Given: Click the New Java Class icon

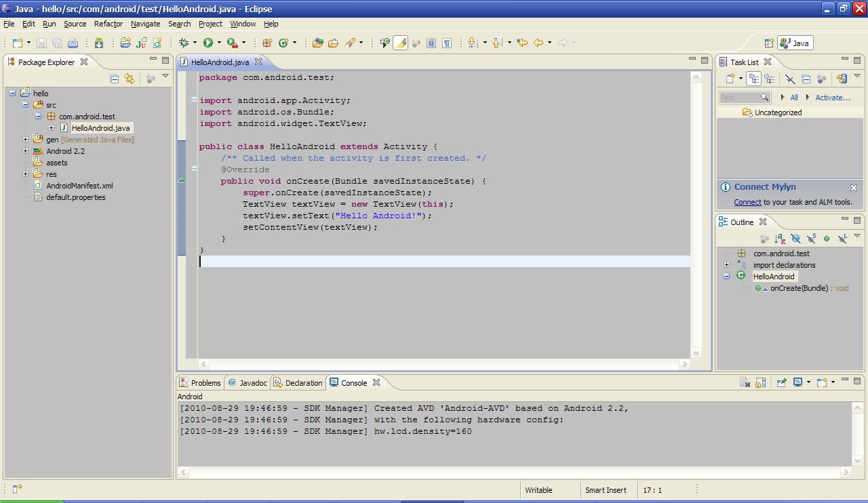Looking at the screenshot, I should (283, 43).
